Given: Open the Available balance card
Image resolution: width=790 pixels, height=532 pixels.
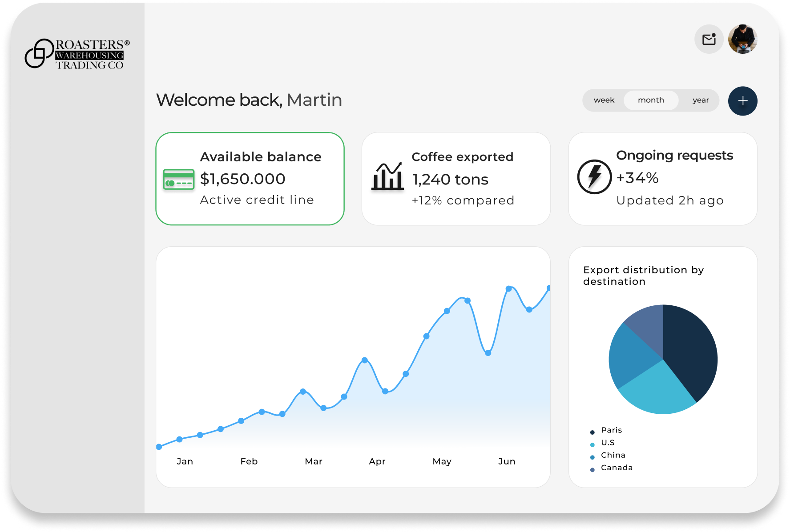Looking at the screenshot, I should coord(250,179).
